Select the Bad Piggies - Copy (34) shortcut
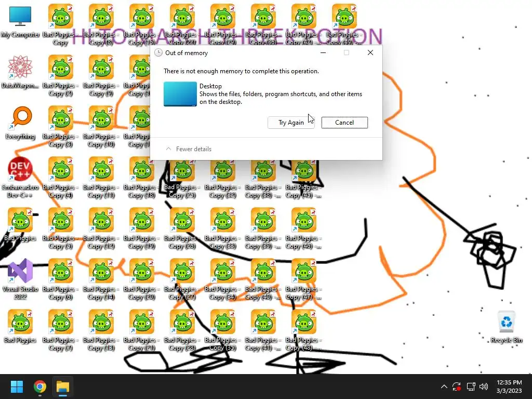532x399 pixels. [x=222, y=279]
